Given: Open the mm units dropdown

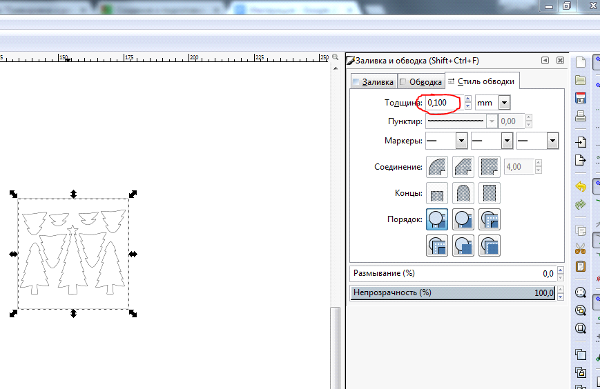Looking at the screenshot, I should point(493,103).
